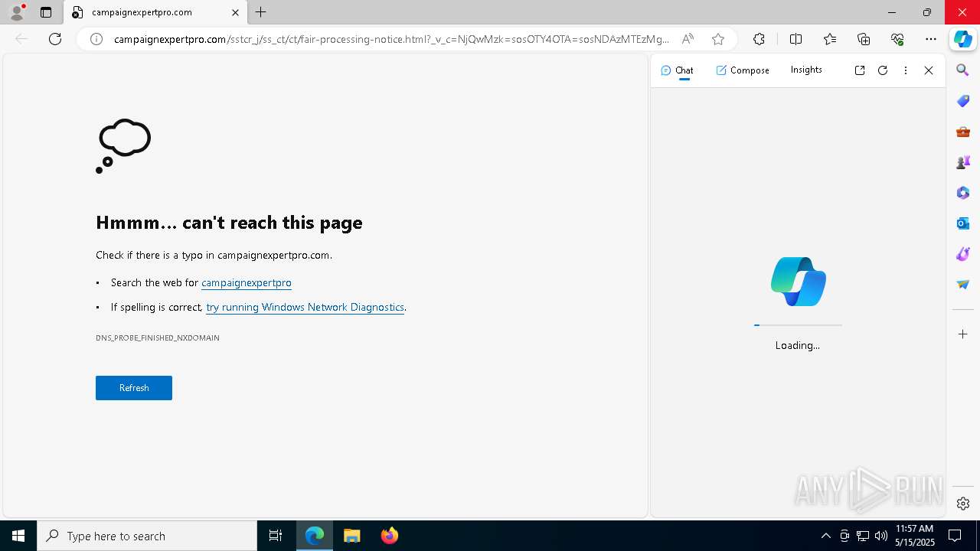The image size is (980, 551).
Task: Select the DNS_PROBE_FINISHED_NXDOMAIN error text
Action: [158, 337]
